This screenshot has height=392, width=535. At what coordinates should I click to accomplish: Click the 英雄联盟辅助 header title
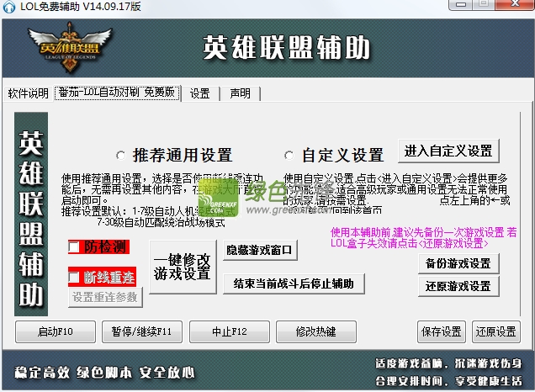click(286, 48)
